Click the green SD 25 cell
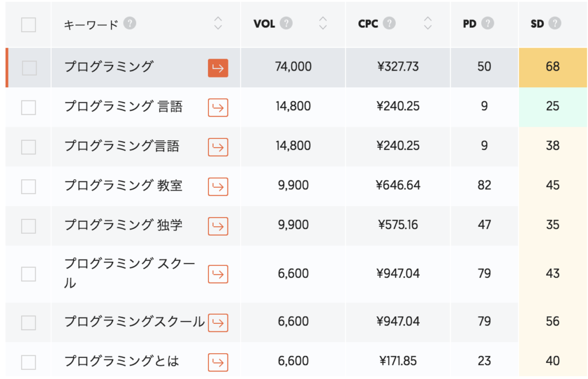 [x=552, y=107]
